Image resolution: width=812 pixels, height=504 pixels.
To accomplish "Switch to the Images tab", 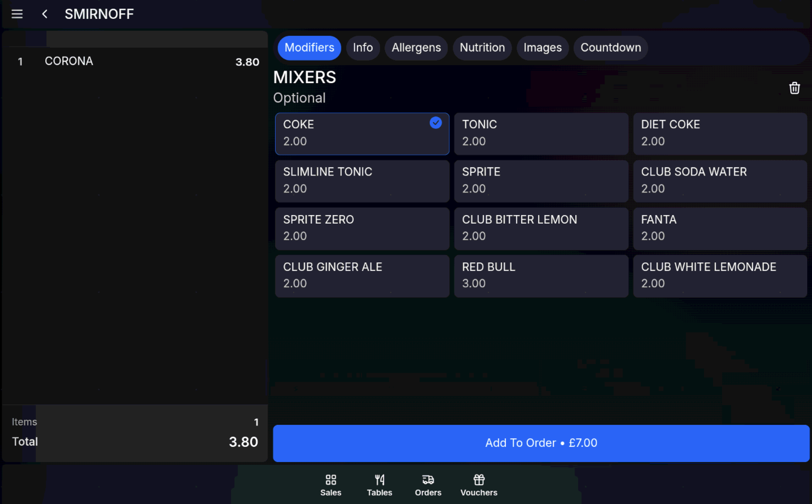I will (542, 48).
